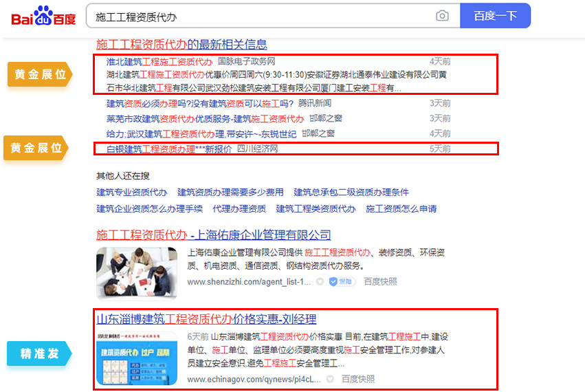Viewport: 585px width, 392px height.
Task: Open 百度快照 for echinagov result
Action: tap(358, 380)
